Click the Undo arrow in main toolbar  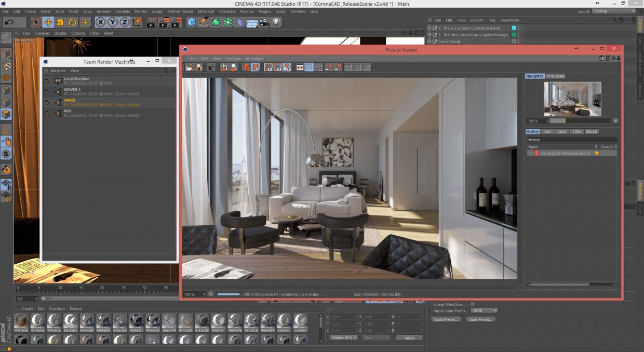click(9, 22)
